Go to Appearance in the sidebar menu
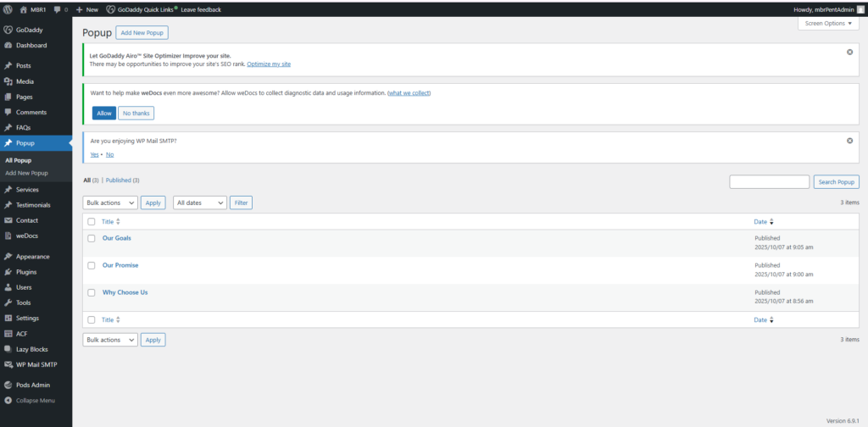Viewport: 868px width, 427px height. [x=32, y=256]
